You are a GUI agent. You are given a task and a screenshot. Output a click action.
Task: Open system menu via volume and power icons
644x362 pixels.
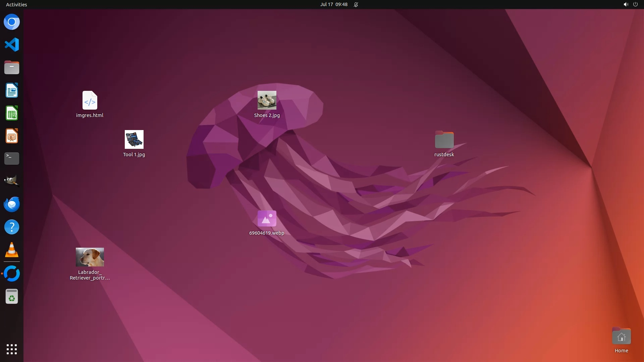point(630,4)
